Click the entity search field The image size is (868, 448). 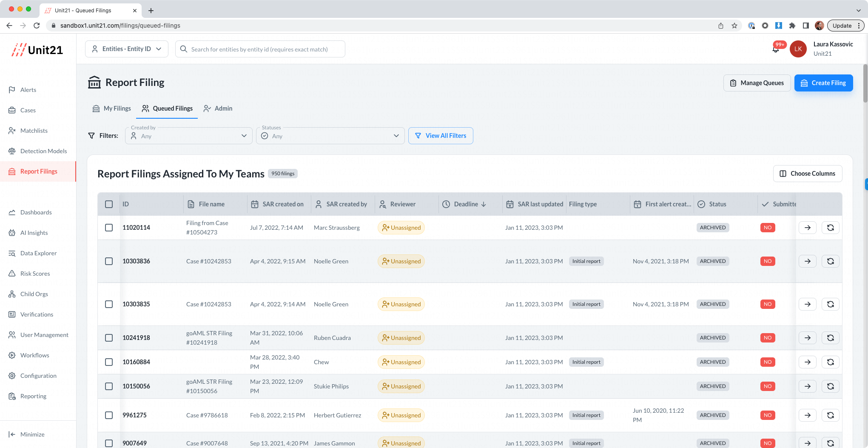point(260,49)
